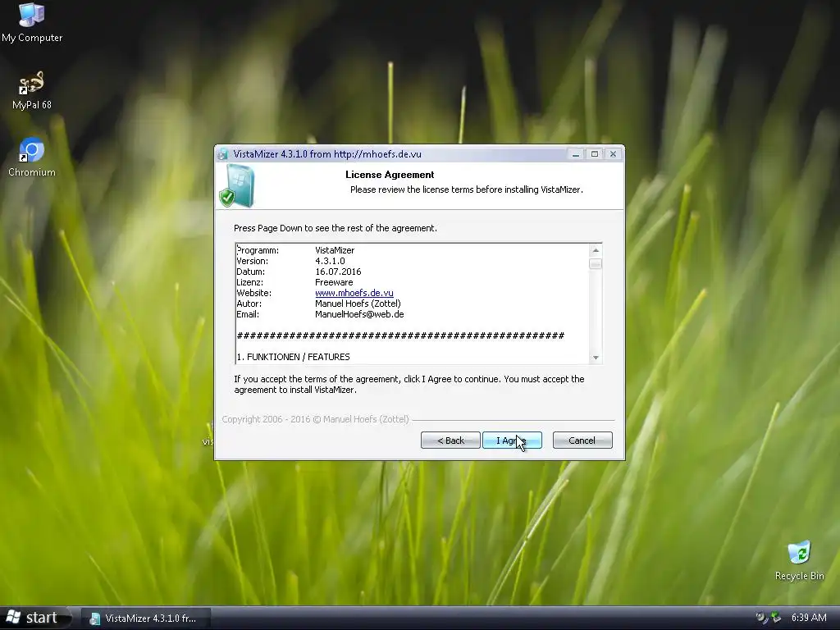This screenshot has height=630, width=840.
Task: Click the license text scroll up arrow
Action: 596,250
